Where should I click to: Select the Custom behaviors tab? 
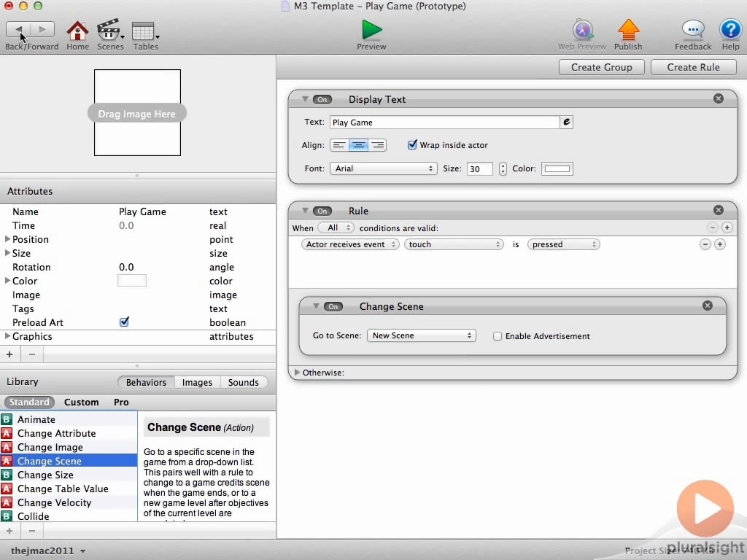[82, 402]
